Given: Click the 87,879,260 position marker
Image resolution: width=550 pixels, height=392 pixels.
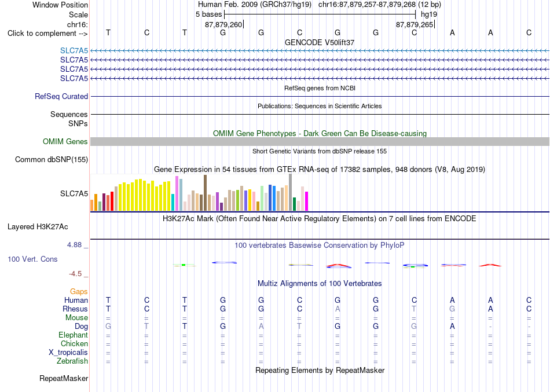Looking at the screenshot, I should 223,24.
